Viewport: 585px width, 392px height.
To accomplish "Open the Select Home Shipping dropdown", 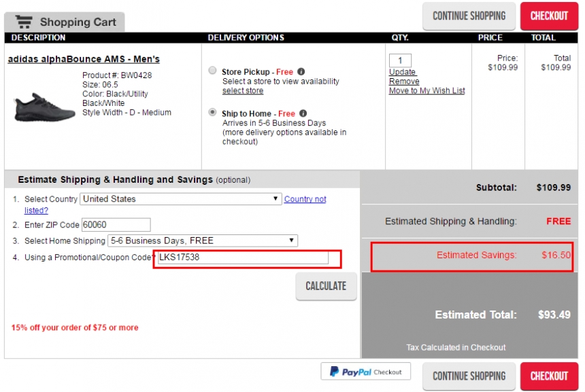I will pos(203,240).
